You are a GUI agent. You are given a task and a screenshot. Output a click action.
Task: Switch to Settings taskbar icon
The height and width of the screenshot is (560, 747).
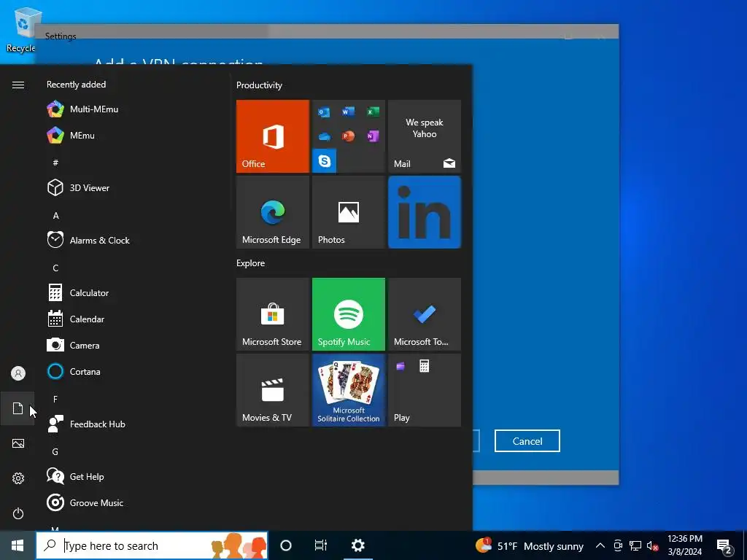(x=357, y=545)
